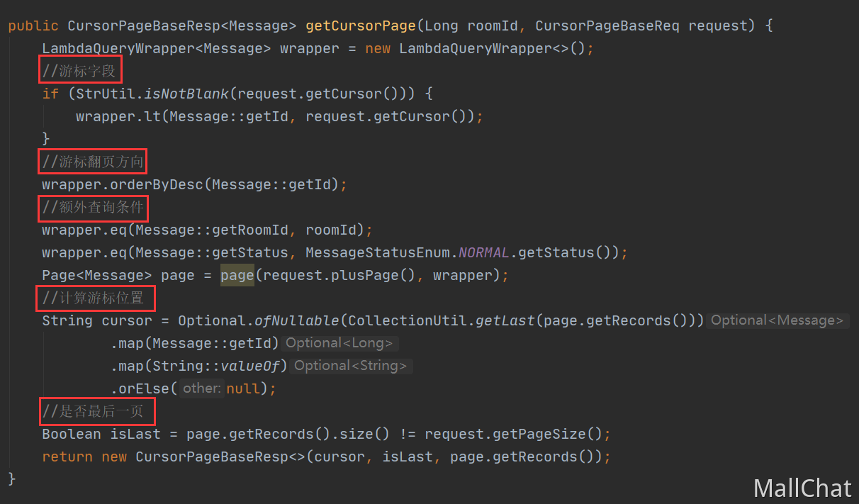The height and width of the screenshot is (504, 859).
Task: Click the //是否最后一页 comment
Action: [x=95, y=410]
